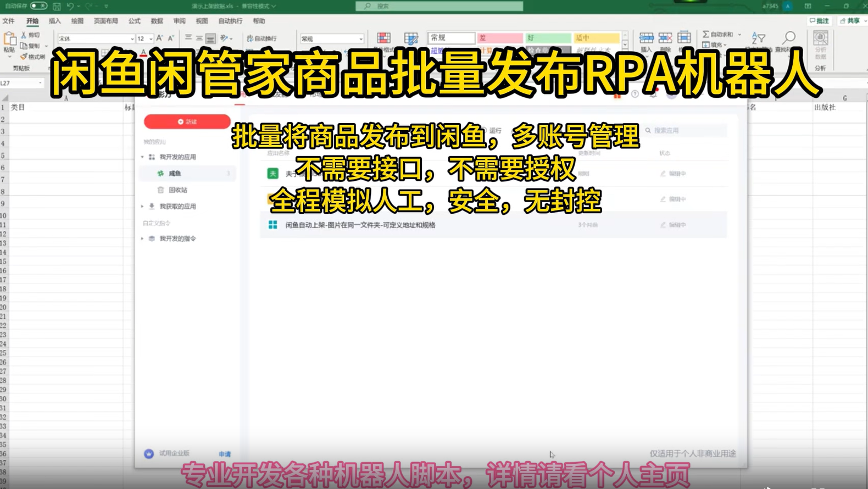This screenshot has width=868, height=489.
Task: Expand the 我获取的应用 tree node
Action: tap(142, 207)
